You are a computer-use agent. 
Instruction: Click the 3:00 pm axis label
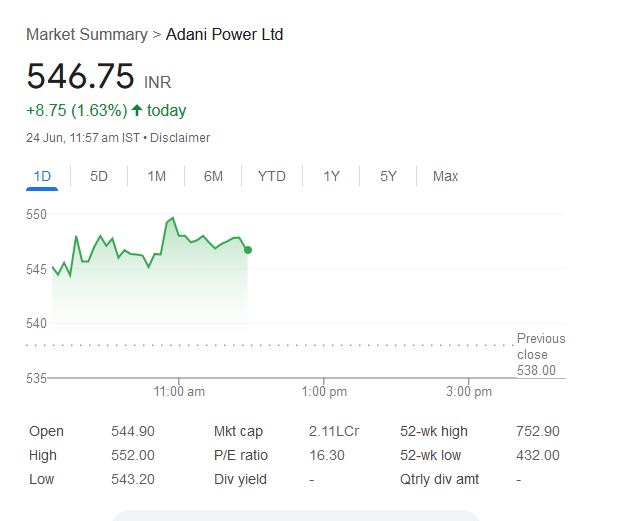coord(469,392)
